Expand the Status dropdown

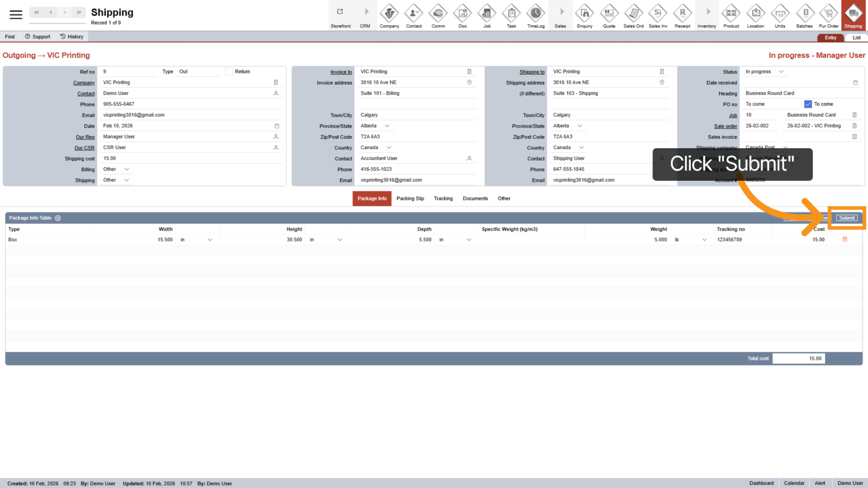coord(781,72)
